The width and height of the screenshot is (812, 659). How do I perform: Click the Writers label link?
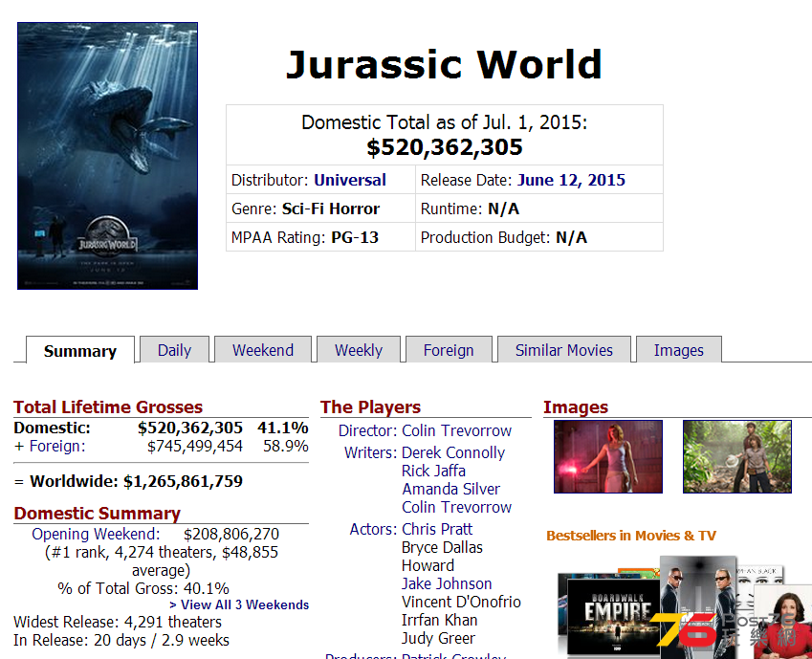[x=371, y=452]
